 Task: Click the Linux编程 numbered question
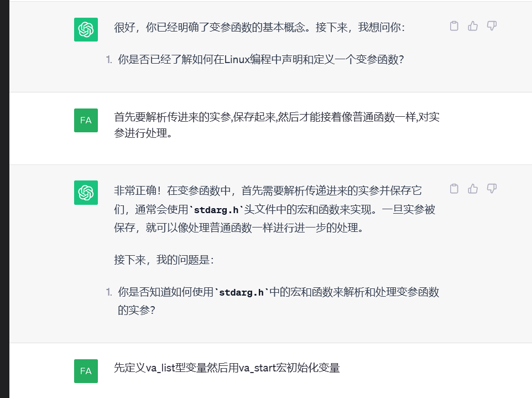[x=261, y=60]
